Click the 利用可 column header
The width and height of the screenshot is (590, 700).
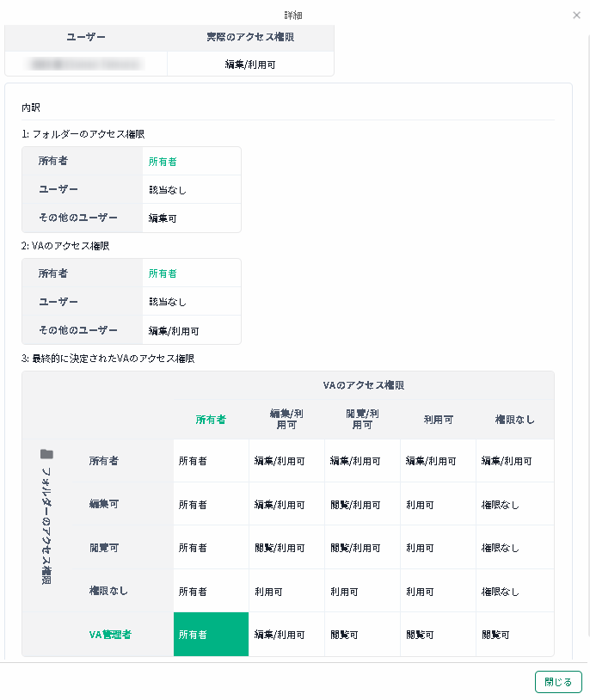[x=438, y=420]
